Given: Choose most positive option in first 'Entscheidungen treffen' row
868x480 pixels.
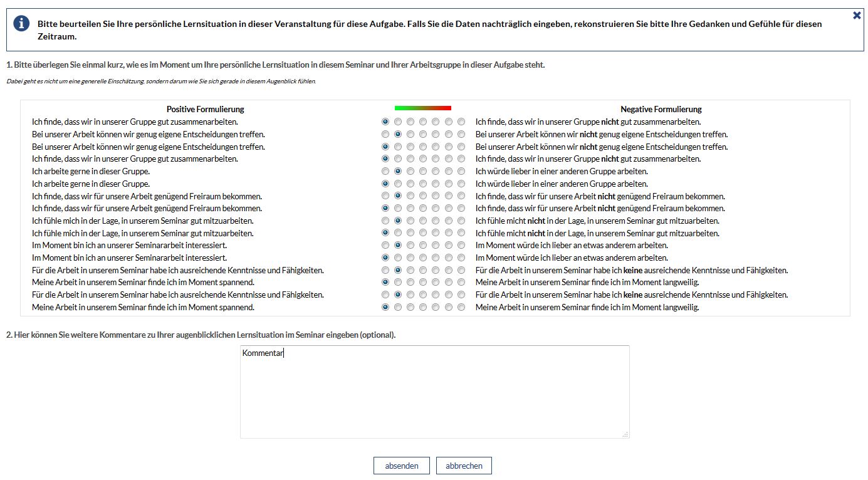Looking at the screenshot, I should 385,134.
